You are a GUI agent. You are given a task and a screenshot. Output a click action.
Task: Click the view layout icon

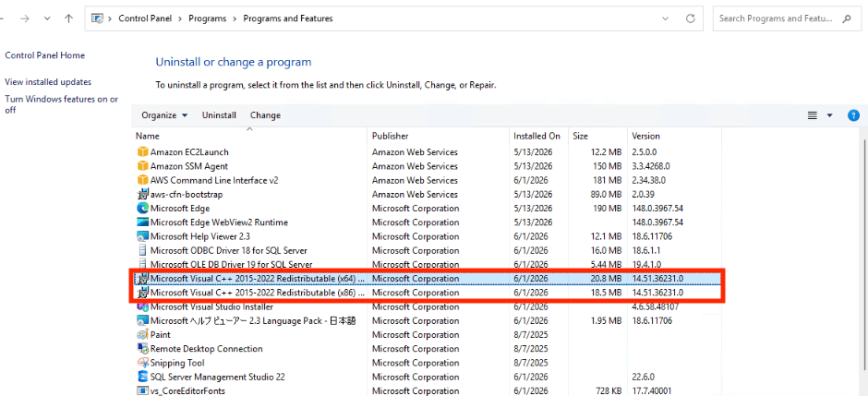812,115
